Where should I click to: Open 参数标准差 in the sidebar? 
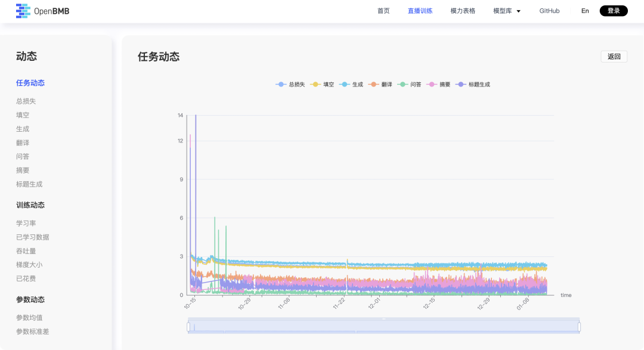32,332
